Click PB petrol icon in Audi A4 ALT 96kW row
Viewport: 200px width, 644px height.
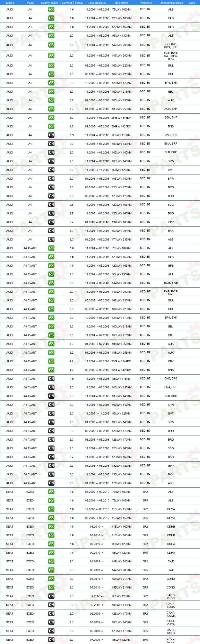[51, 36]
